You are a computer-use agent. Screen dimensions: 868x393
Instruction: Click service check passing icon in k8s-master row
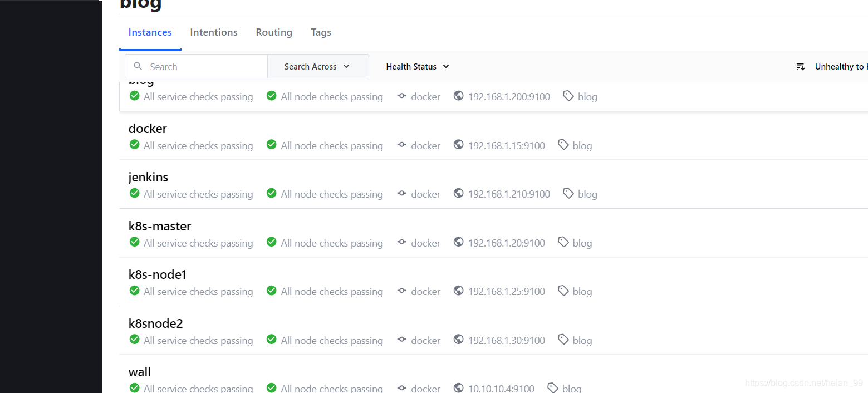134,242
